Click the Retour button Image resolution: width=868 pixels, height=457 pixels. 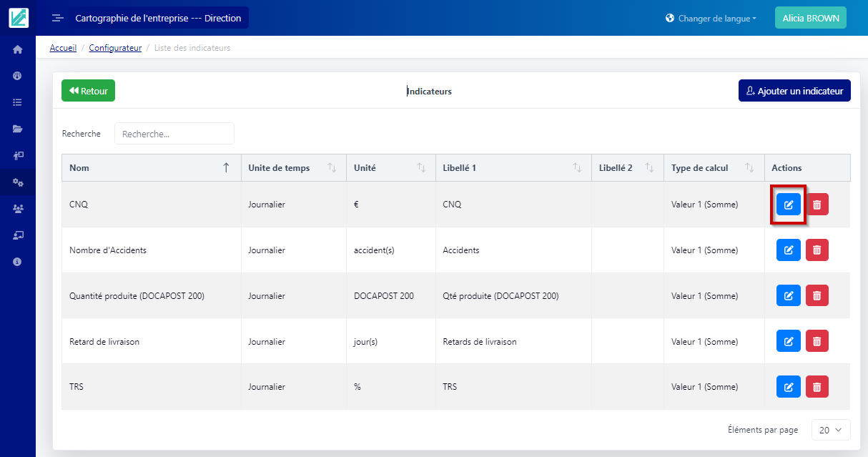tap(88, 91)
